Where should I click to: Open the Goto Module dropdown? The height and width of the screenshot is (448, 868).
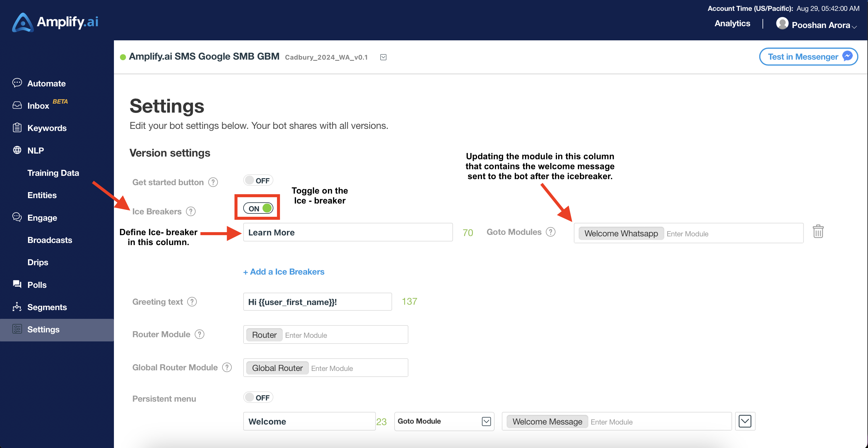(444, 421)
